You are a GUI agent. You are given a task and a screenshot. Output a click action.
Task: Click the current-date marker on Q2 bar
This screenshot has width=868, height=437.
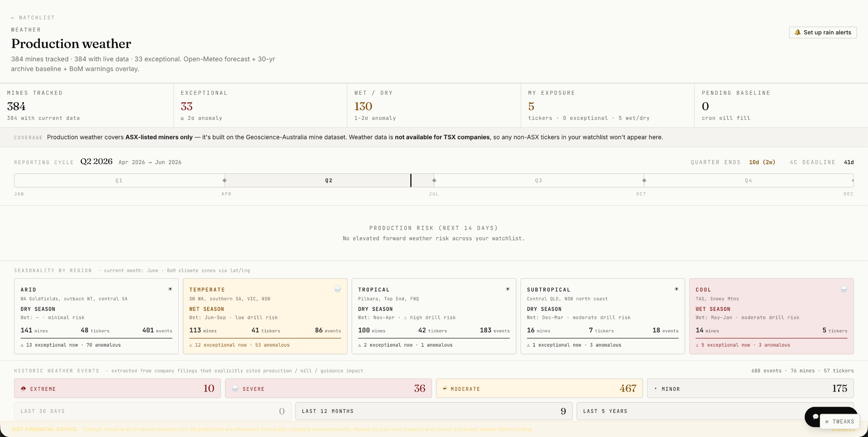pyautogui.click(x=411, y=180)
